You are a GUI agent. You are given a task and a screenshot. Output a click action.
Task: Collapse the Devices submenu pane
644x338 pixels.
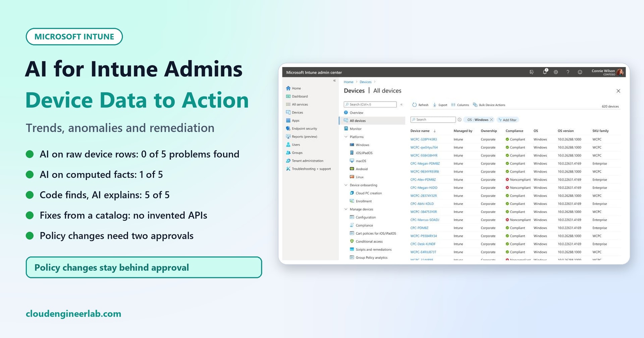tap(401, 105)
